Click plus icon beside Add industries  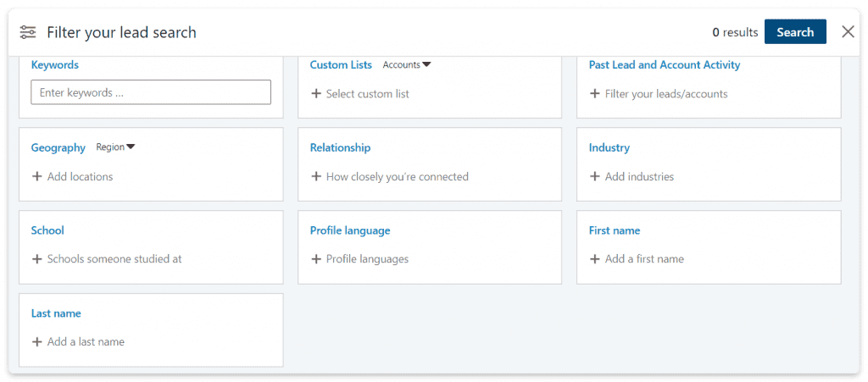coord(595,177)
